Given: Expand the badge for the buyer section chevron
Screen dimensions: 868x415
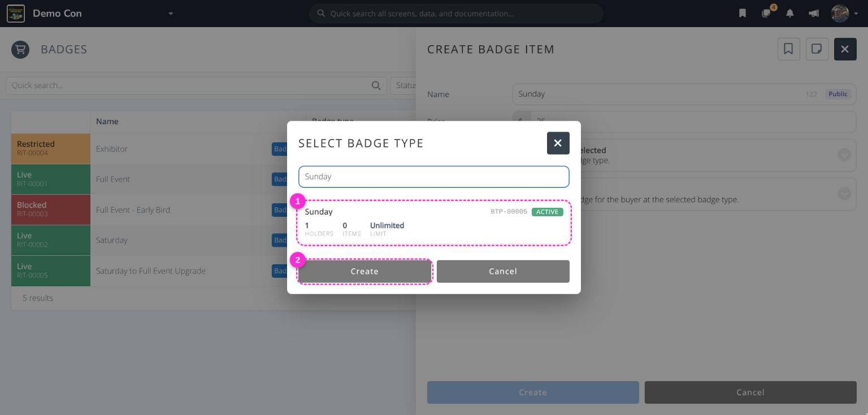Looking at the screenshot, I should coord(844,194).
